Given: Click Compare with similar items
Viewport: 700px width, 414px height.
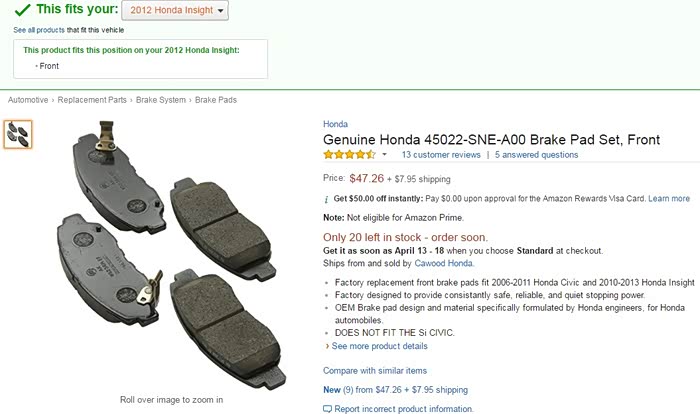Looking at the screenshot, I should (x=374, y=371).
